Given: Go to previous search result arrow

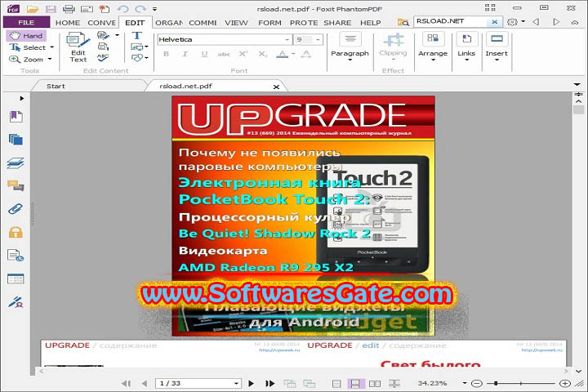Looking at the screenshot, I should click(x=536, y=22).
